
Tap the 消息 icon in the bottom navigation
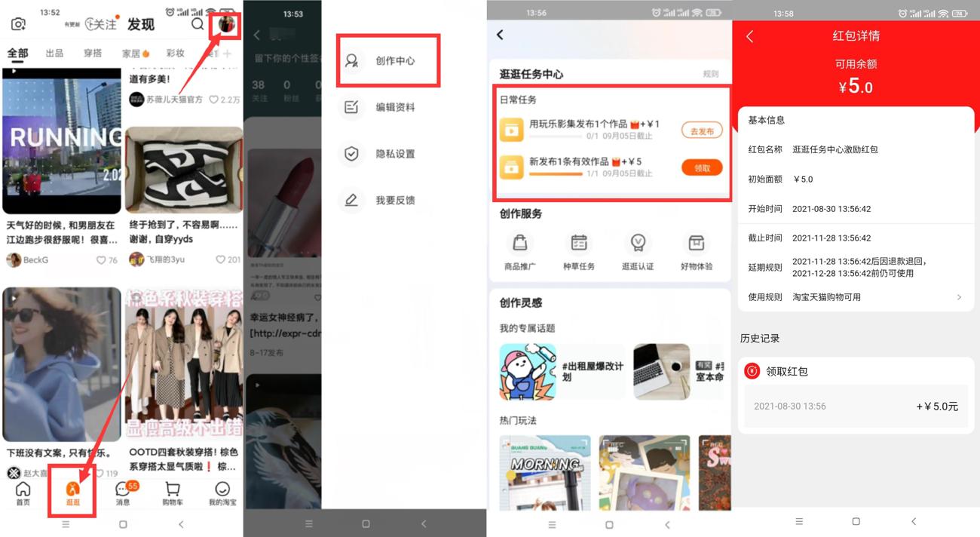tap(124, 492)
